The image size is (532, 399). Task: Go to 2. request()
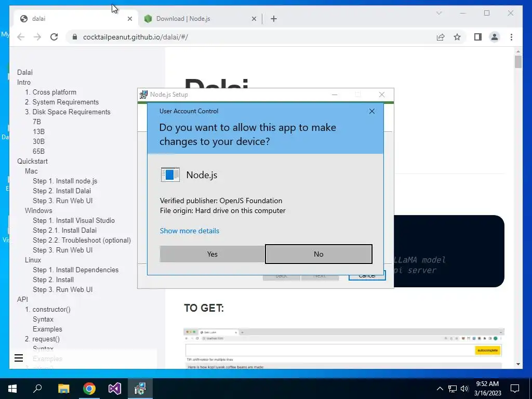(42, 339)
